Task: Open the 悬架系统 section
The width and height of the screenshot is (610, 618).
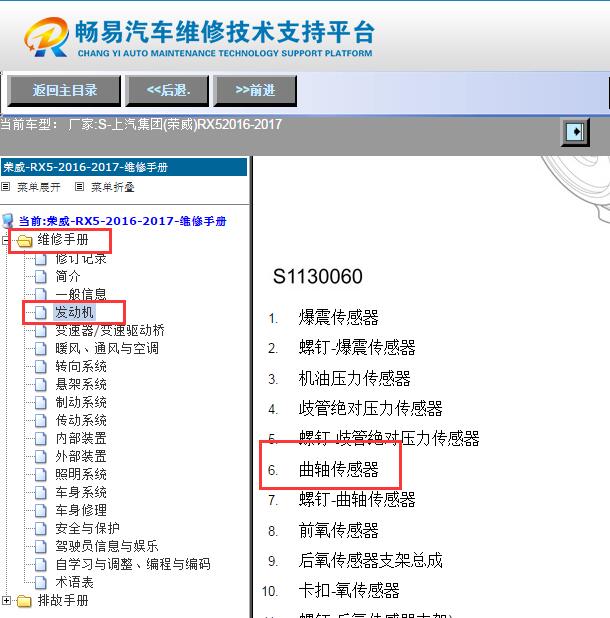Action: [81, 384]
